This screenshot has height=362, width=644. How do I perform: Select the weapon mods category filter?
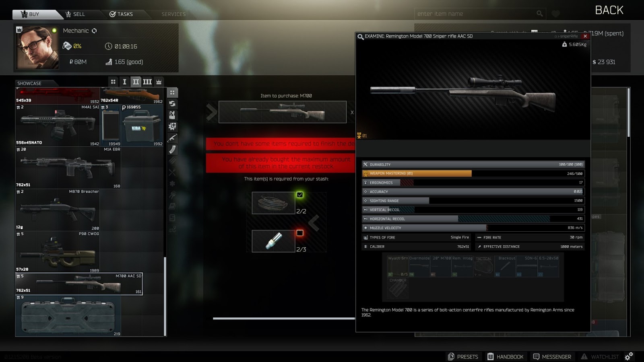pyautogui.click(x=172, y=126)
